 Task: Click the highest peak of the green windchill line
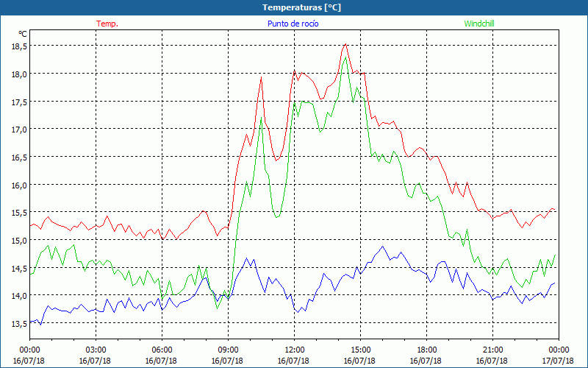(x=345, y=57)
